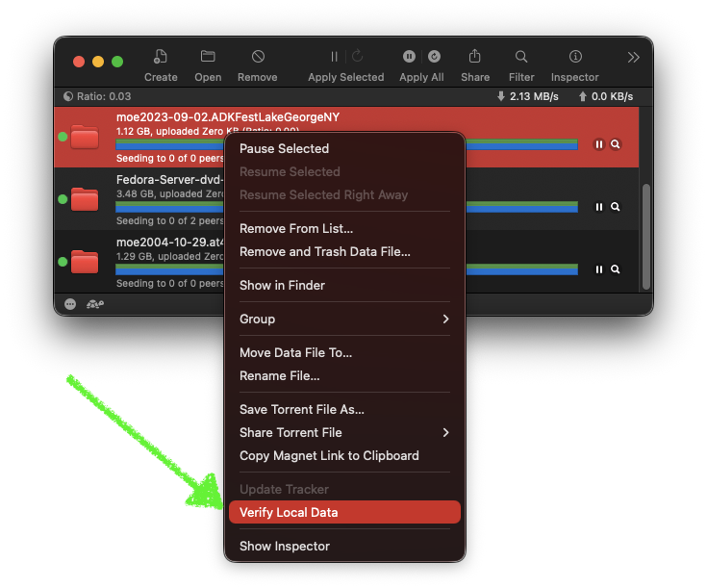Screen dimensions: 707x588
Task: Reveal Fedora-Server-dvd torrent with magnifier icon
Action: [616, 207]
